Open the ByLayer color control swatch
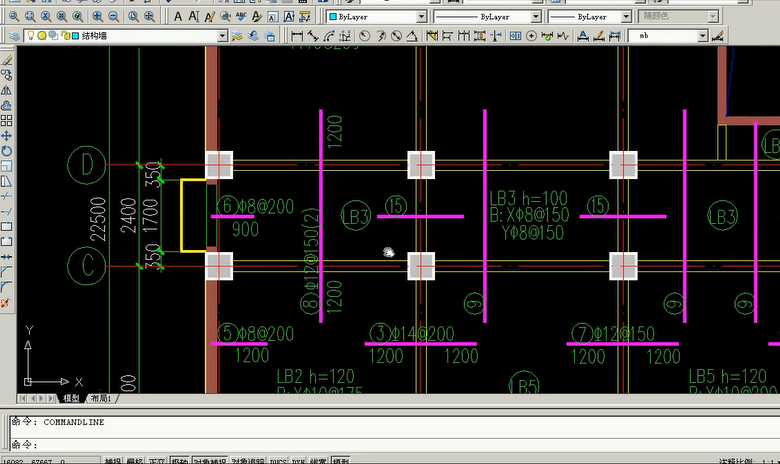The image size is (780, 464). click(x=333, y=17)
